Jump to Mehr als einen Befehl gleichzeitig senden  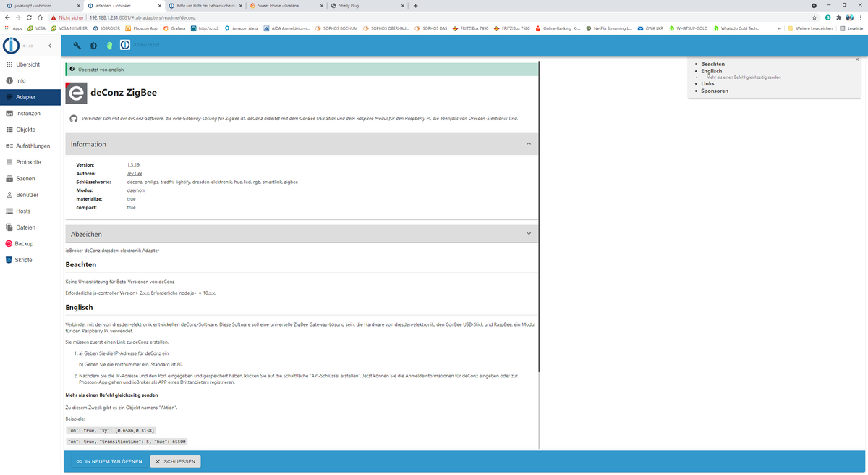click(744, 77)
